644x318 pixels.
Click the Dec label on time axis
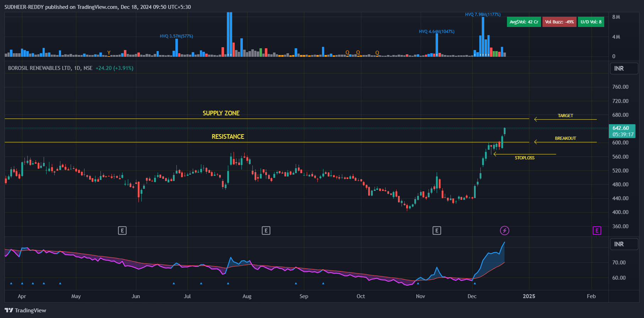tap(472, 296)
